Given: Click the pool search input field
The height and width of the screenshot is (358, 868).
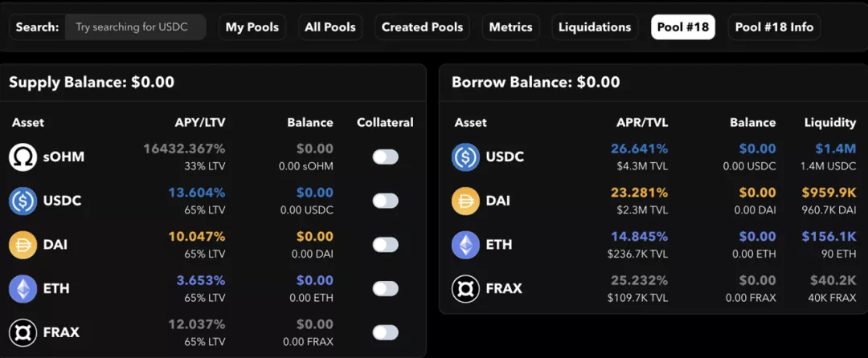Looking at the screenshot, I should pyautogui.click(x=136, y=27).
